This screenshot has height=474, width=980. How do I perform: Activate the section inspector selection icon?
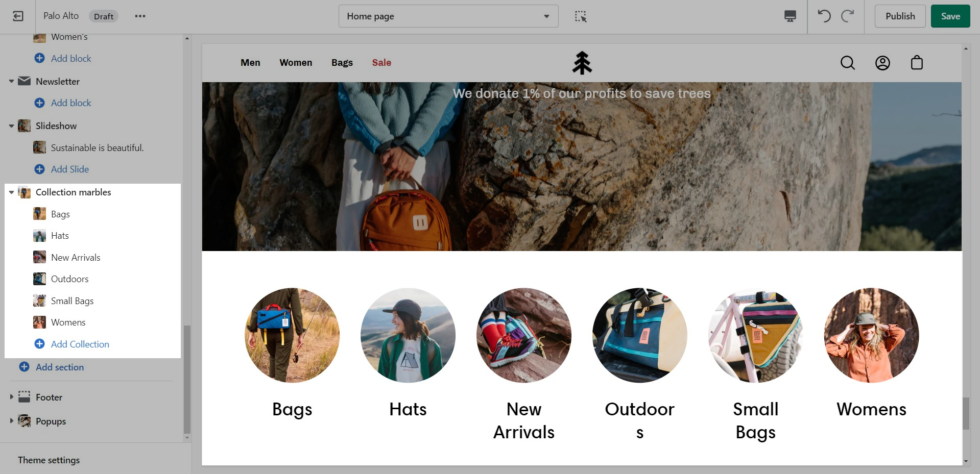click(581, 16)
